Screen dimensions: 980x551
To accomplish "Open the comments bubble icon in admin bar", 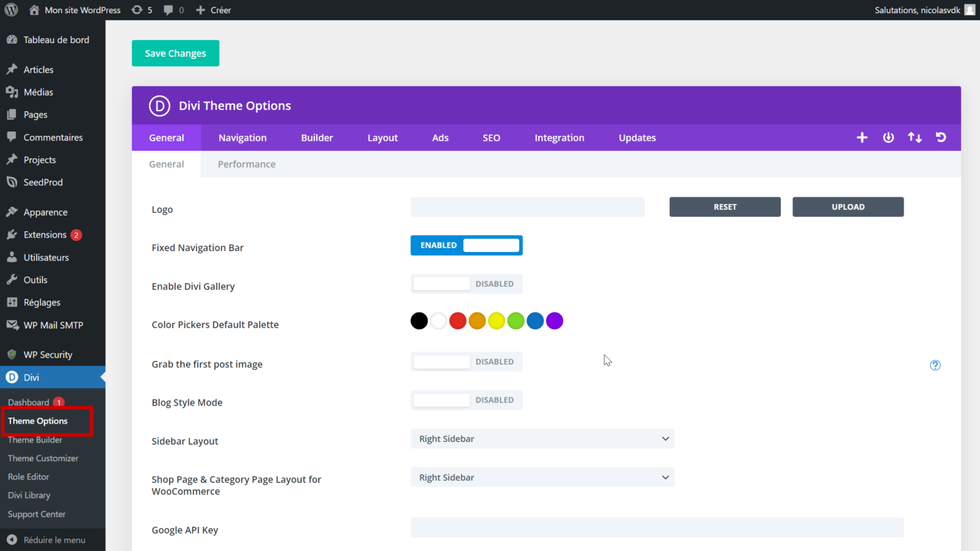I will click(x=169, y=10).
